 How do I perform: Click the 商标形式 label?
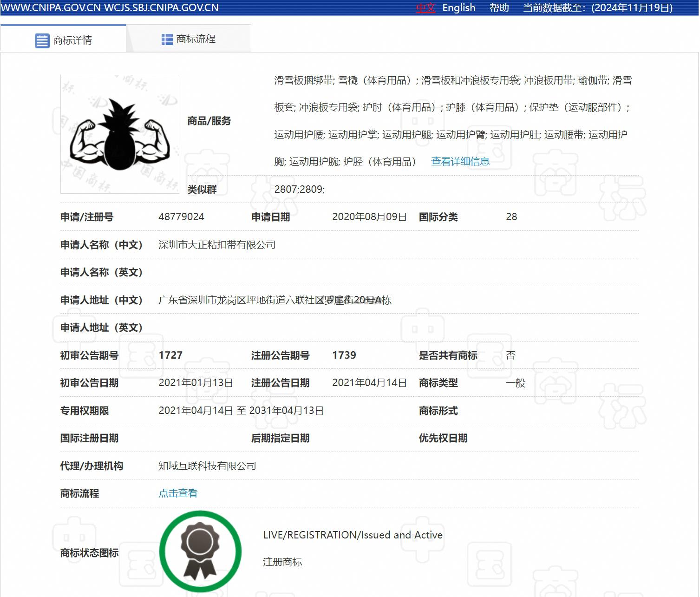click(x=438, y=411)
